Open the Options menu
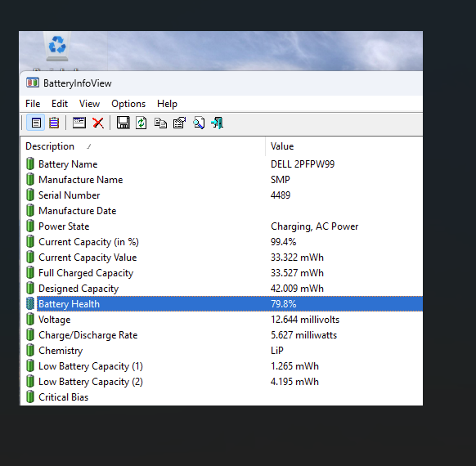The width and height of the screenshot is (476, 466). [128, 104]
